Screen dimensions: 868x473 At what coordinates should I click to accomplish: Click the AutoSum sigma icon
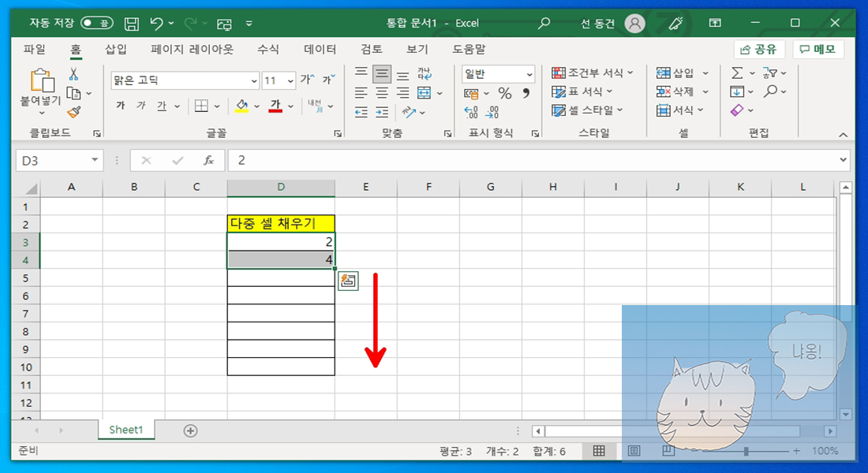(x=737, y=73)
